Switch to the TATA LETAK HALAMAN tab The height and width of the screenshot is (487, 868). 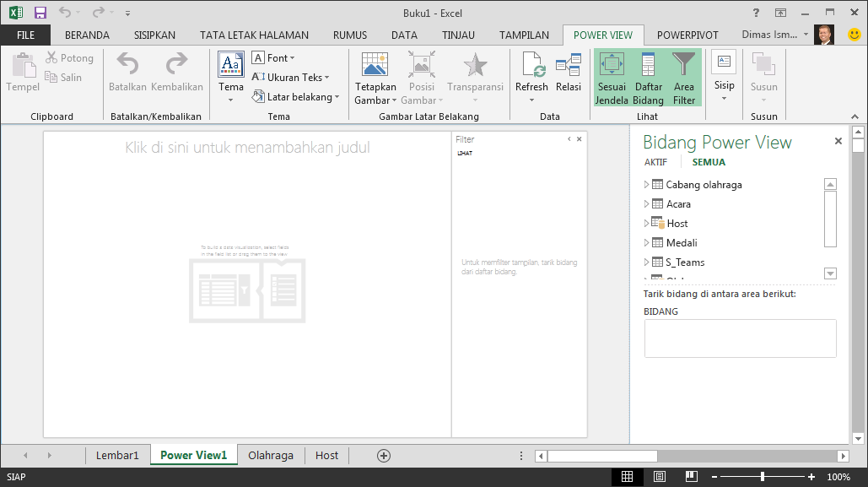click(254, 35)
